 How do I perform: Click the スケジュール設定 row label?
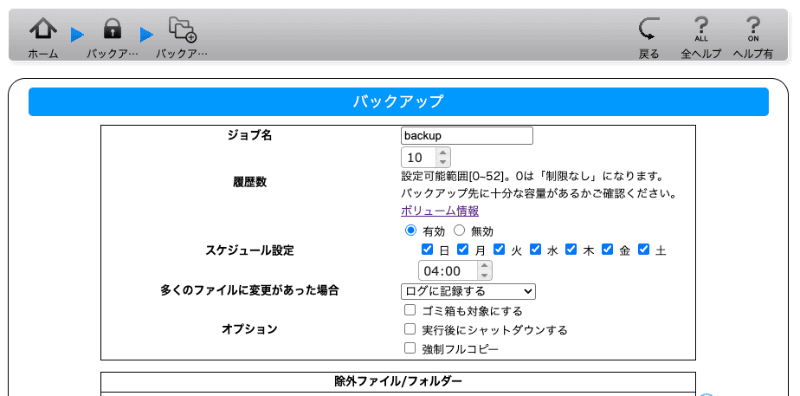(250, 250)
